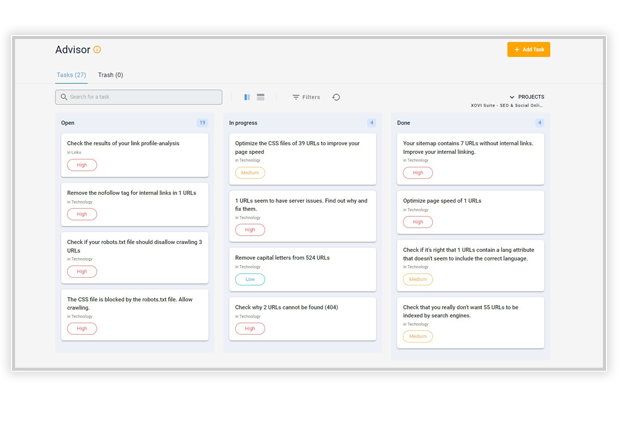This screenshot has height=423, width=621.
Task: Click Open column task count badge
Action: pyautogui.click(x=202, y=123)
